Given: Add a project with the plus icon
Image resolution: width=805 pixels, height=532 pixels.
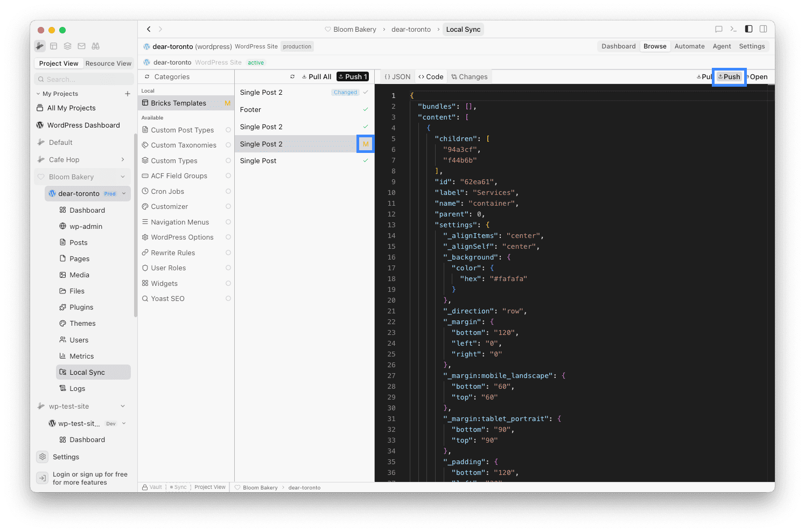Looking at the screenshot, I should (x=128, y=94).
